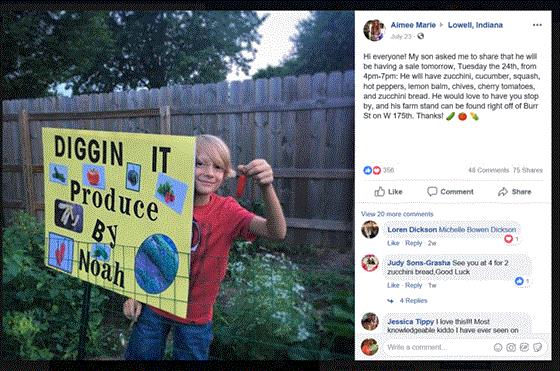Open Jessica Tippy's profile picture
Screen dimensions: 560x371
tap(370, 321)
